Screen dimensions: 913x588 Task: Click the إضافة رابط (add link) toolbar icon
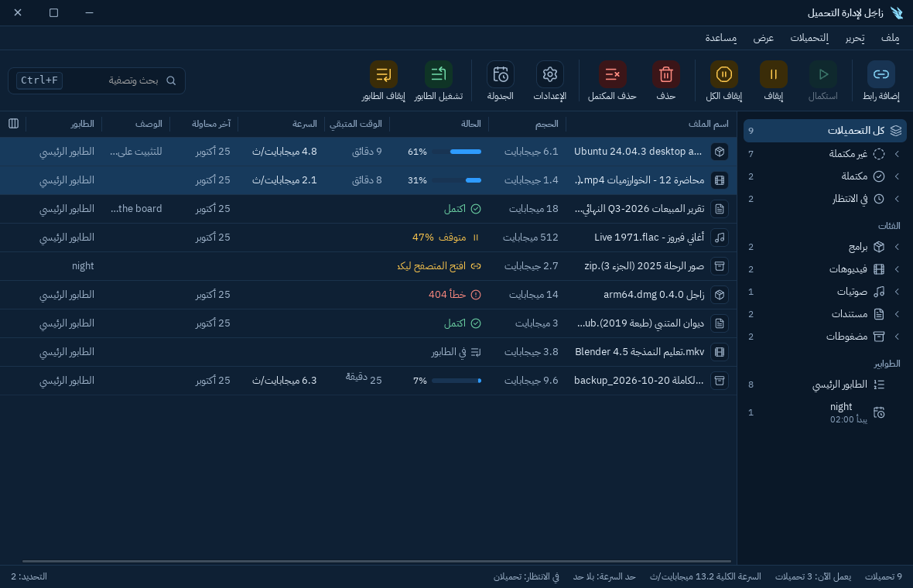pyautogui.click(x=881, y=74)
